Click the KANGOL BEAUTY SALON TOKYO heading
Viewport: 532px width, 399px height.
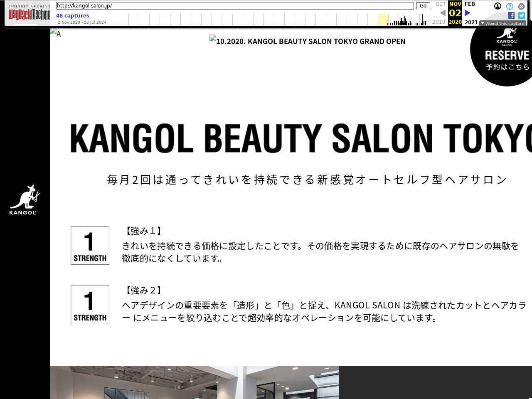point(301,138)
